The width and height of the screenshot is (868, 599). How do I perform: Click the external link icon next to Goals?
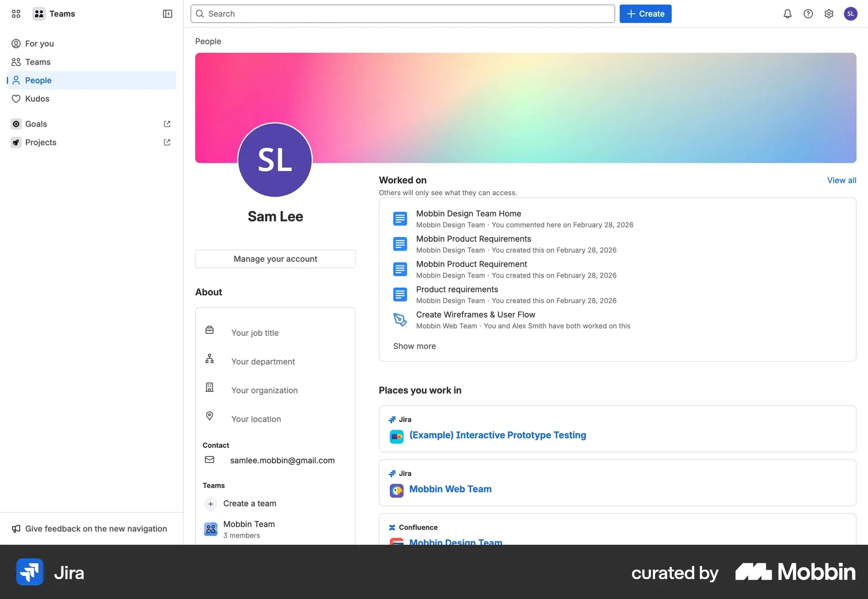tap(167, 124)
